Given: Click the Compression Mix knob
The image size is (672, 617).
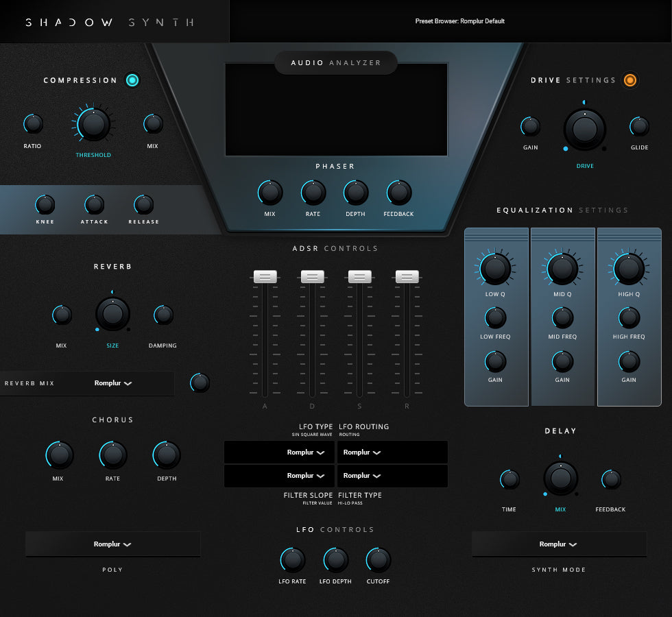Looking at the screenshot, I should [x=153, y=124].
